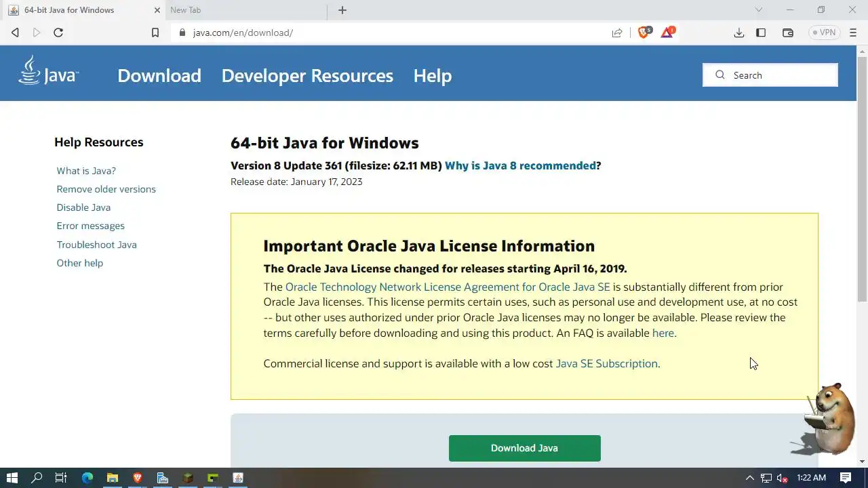Click the page vertical scrollbar thumb
This screenshot has height=488, width=868.
[x=862, y=178]
